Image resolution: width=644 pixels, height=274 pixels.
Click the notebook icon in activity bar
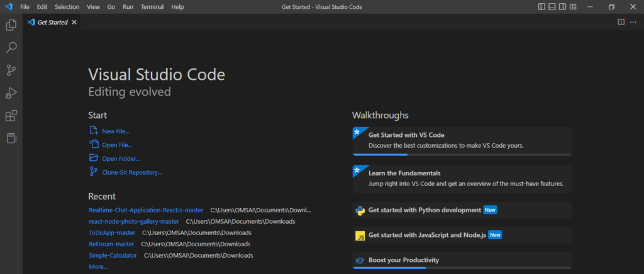[11, 138]
